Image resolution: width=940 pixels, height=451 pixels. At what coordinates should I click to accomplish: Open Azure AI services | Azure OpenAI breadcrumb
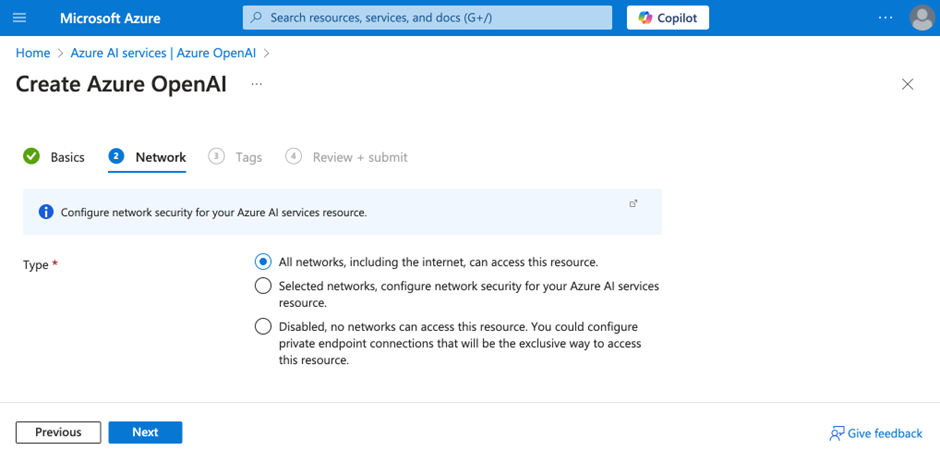(163, 53)
